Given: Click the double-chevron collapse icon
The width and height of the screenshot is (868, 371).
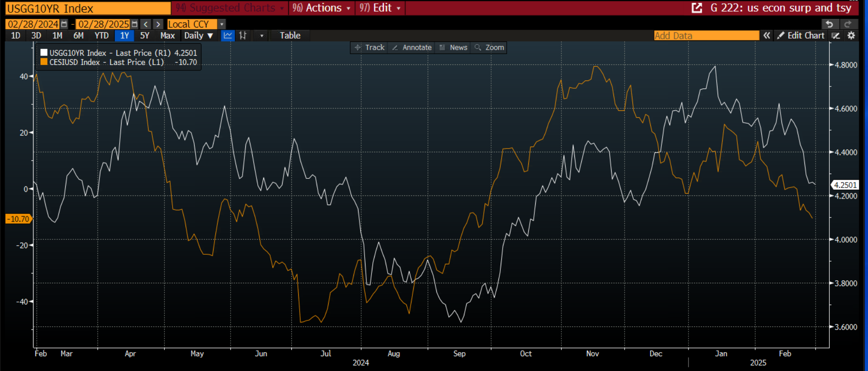Looking at the screenshot, I should pos(767,35).
